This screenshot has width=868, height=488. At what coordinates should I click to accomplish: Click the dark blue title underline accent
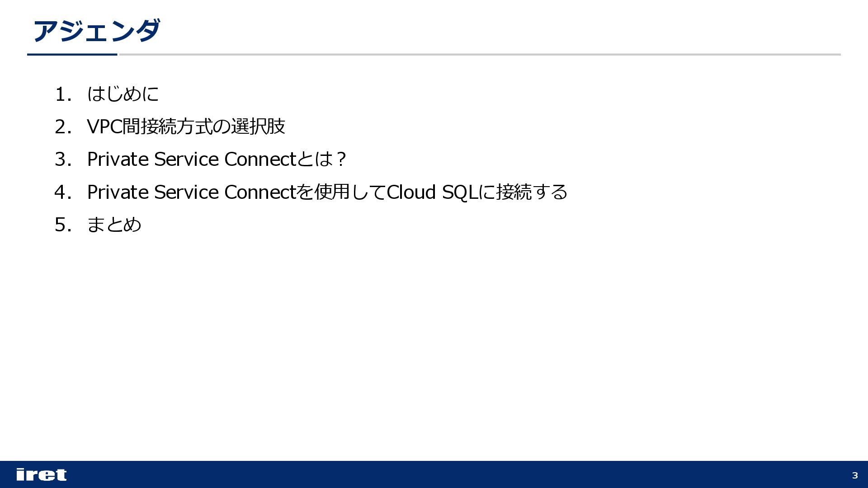(x=72, y=54)
